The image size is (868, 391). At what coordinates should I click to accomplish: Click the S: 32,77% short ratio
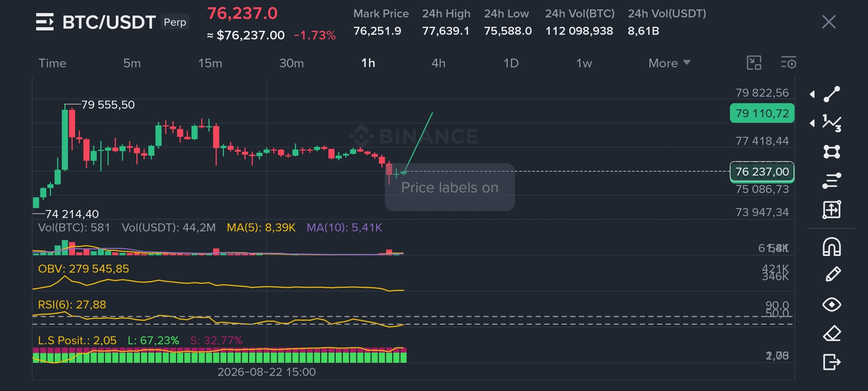(216, 340)
